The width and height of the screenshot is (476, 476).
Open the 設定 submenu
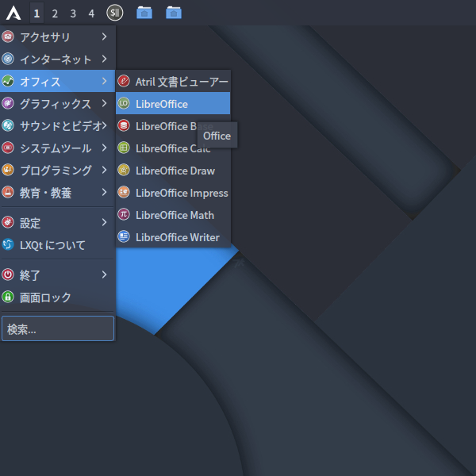click(x=58, y=222)
